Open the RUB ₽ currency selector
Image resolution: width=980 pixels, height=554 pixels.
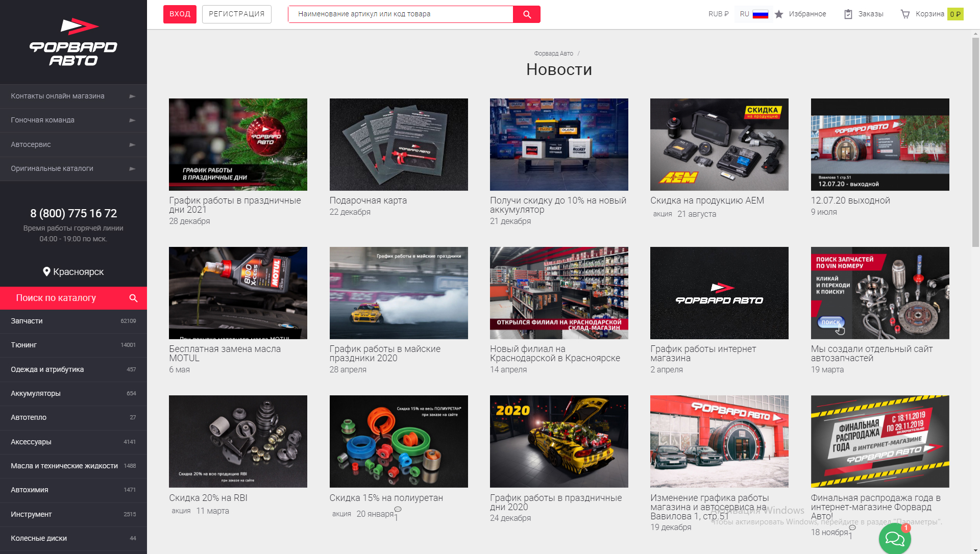[x=718, y=14]
